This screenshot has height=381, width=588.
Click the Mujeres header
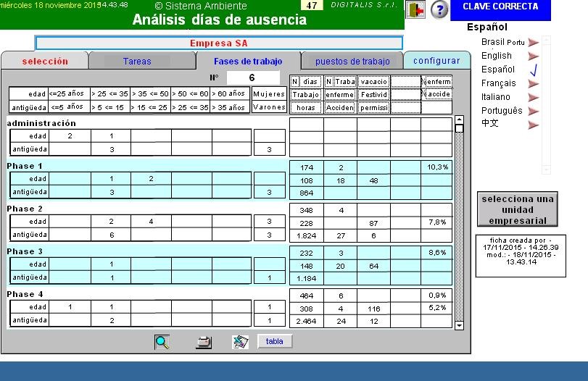coord(269,93)
